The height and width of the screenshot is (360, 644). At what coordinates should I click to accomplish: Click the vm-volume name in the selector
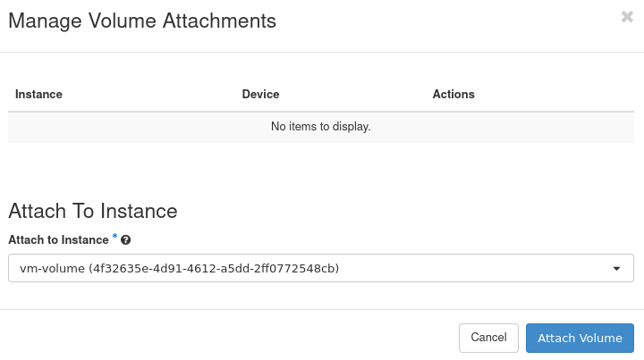pos(52,268)
